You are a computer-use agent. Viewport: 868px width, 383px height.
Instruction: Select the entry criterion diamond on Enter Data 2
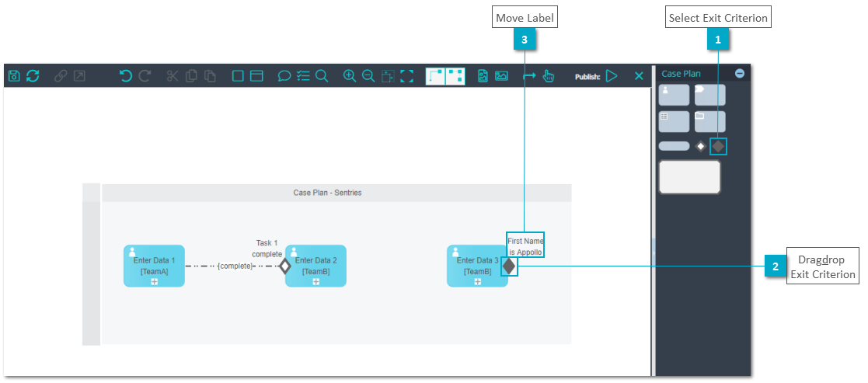[x=284, y=266]
